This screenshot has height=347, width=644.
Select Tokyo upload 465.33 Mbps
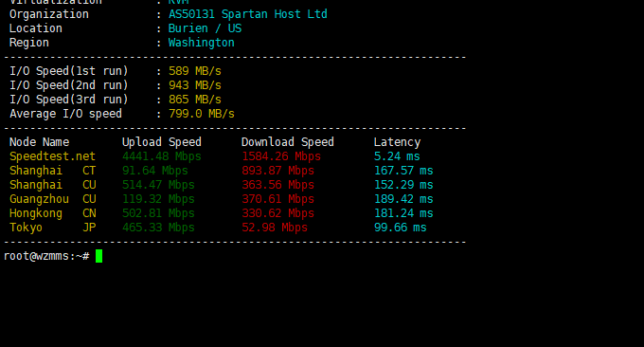tap(158, 228)
